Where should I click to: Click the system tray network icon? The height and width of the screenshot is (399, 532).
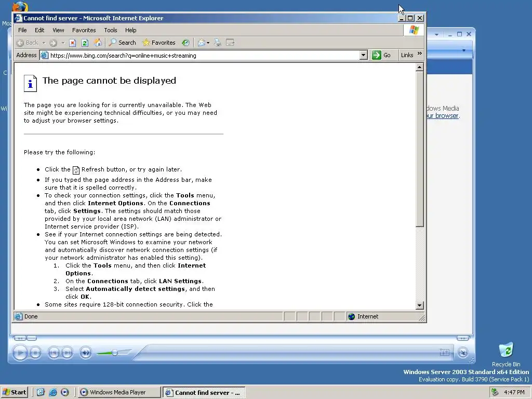pos(495,392)
